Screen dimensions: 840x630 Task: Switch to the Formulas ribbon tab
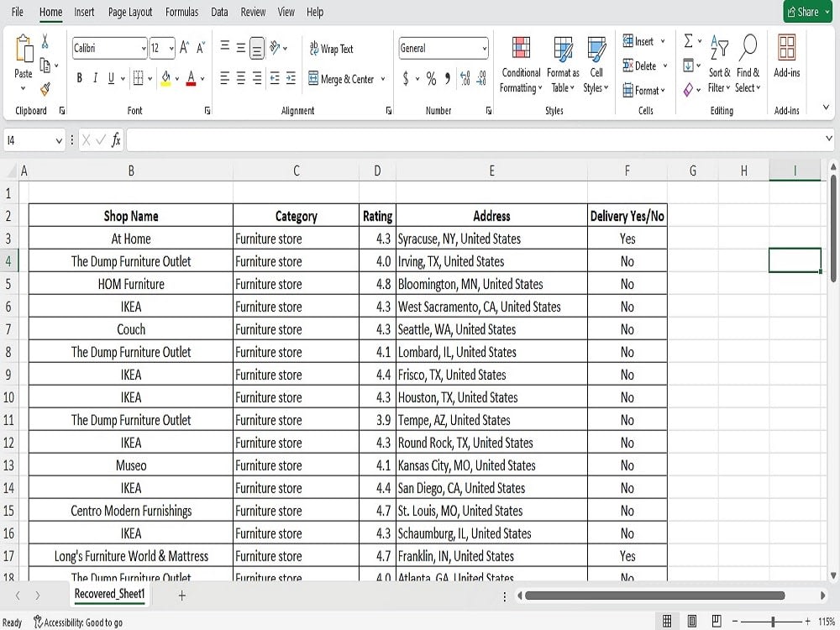click(181, 12)
